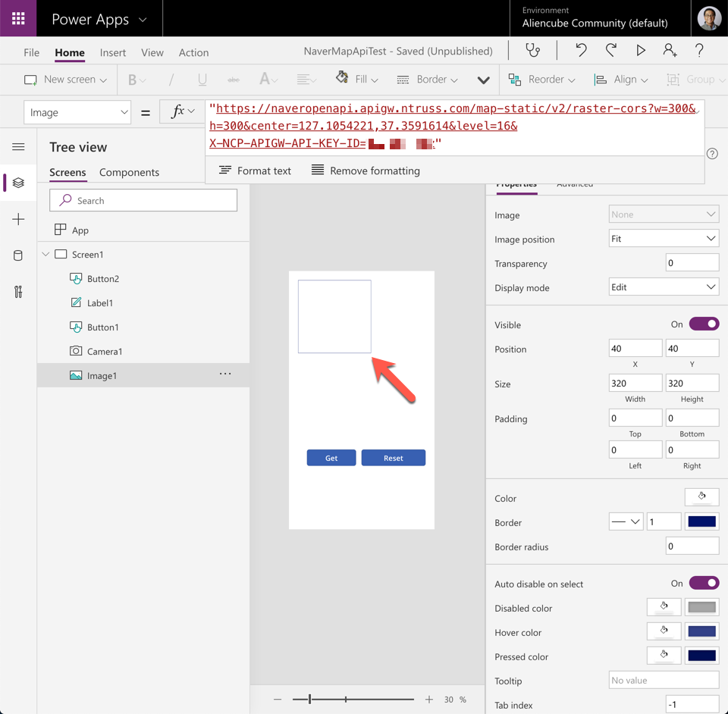
Task: Click Remove formatting button
Action: pos(366,171)
